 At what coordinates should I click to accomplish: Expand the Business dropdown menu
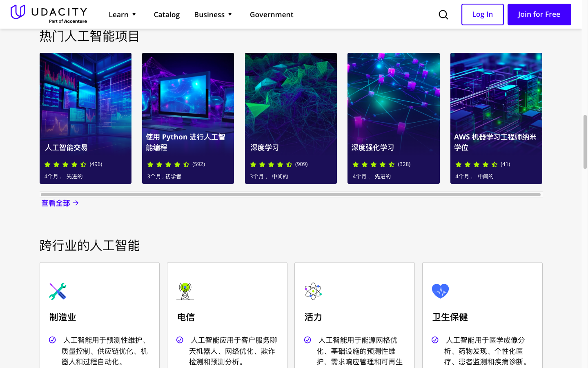[x=213, y=15]
